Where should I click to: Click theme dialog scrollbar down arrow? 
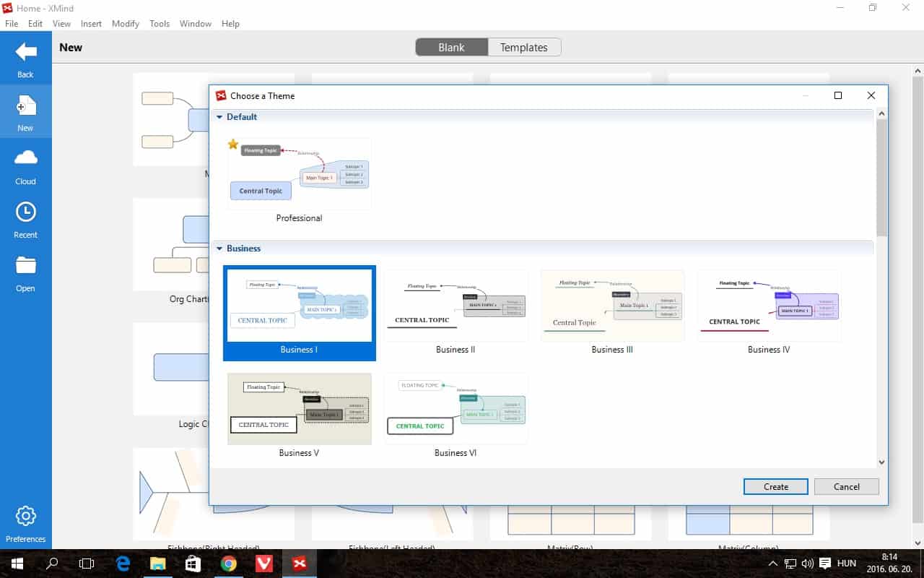pos(881,462)
